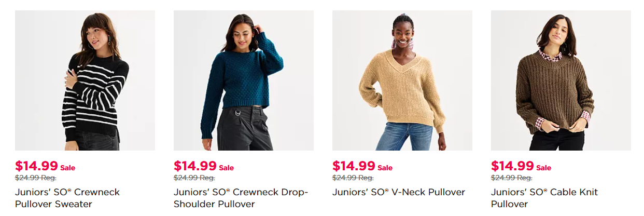Click the $14.99 price under striped sweater
Image resolution: width=644 pixels, height=216 pixels.
tap(36, 166)
